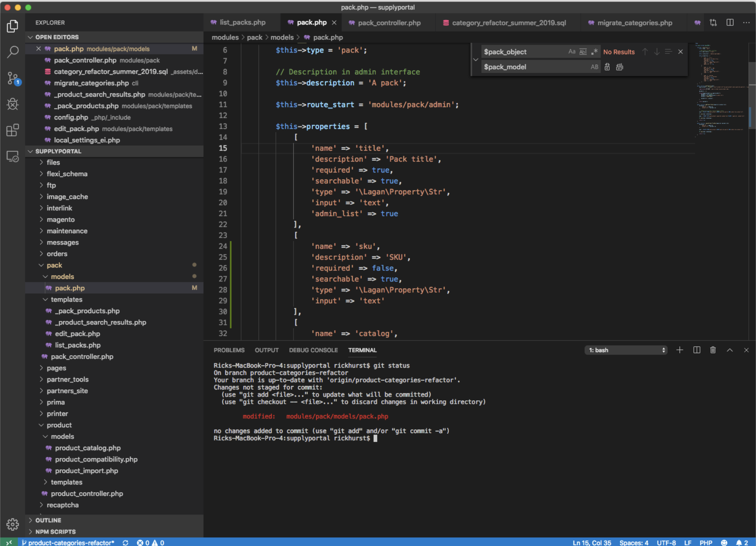Open the Debug view in activity bar
This screenshot has height=546, width=756.
12,104
